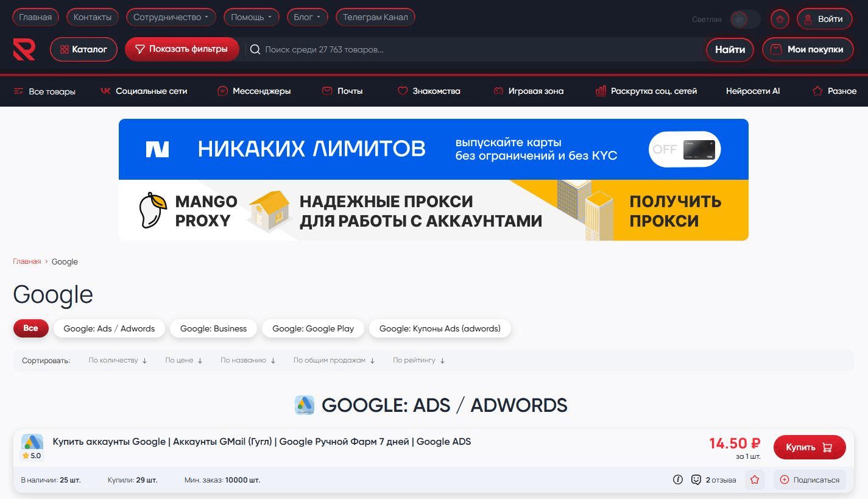This screenshot has height=499, width=868.
Task: Click the magnifier icon in the search bar
Action: pos(255,49)
